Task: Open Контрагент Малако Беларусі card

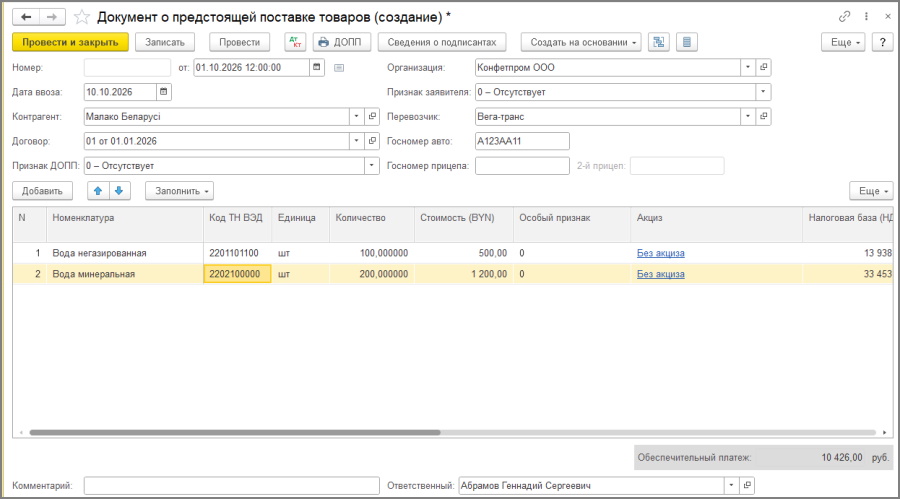Action: coord(372,117)
